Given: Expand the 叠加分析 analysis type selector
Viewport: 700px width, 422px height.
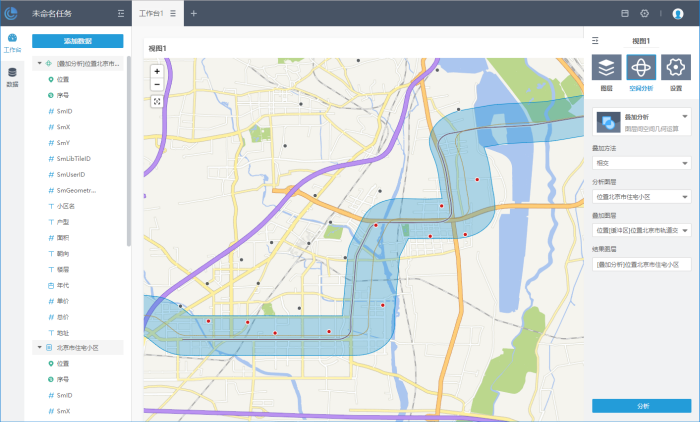Looking at the screenshot, I should [x=684, y=117].
